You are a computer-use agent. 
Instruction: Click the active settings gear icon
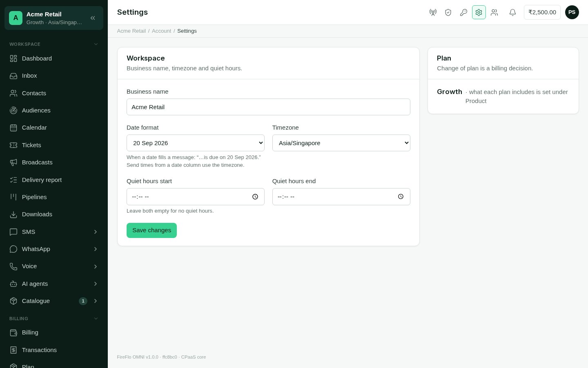479,12
